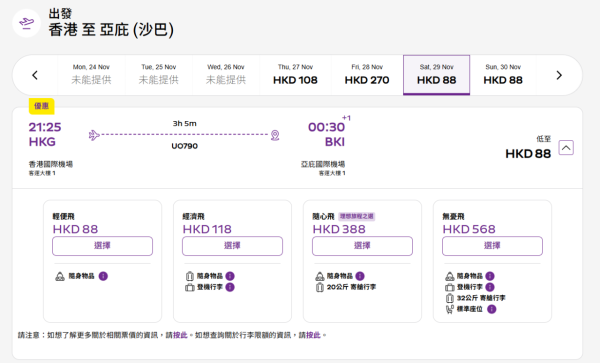Click 亞庇國際機場 airport name
Screen dimensions: 600x363
click(x=323, y=164)
